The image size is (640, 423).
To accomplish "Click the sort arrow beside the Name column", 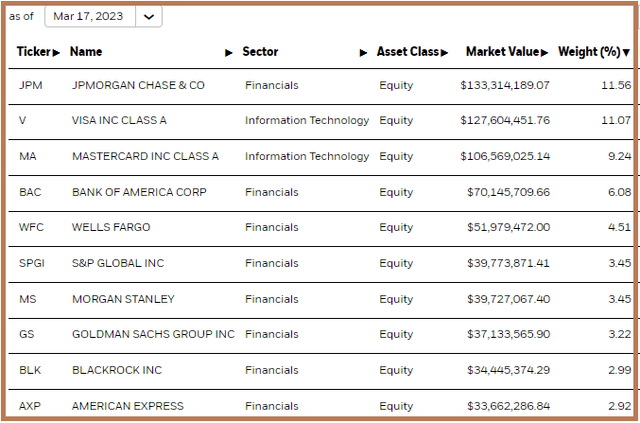I will click(x=229, y=53).
